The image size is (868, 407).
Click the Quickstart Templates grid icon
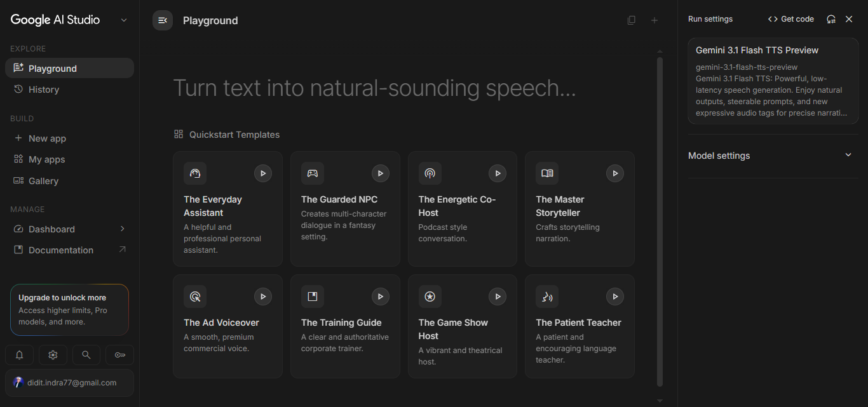click(179, 135)
